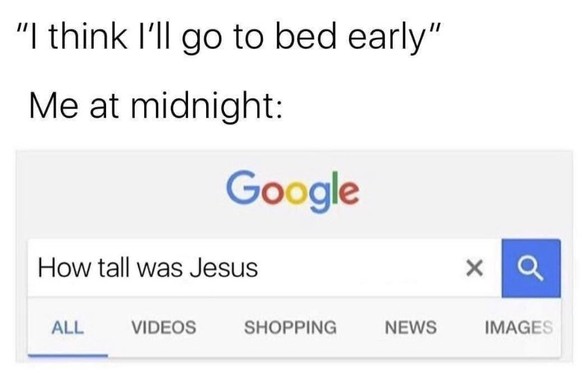582x373 pixels.
Task: Click the green letter l in the logo
Action: coord(335,188)
